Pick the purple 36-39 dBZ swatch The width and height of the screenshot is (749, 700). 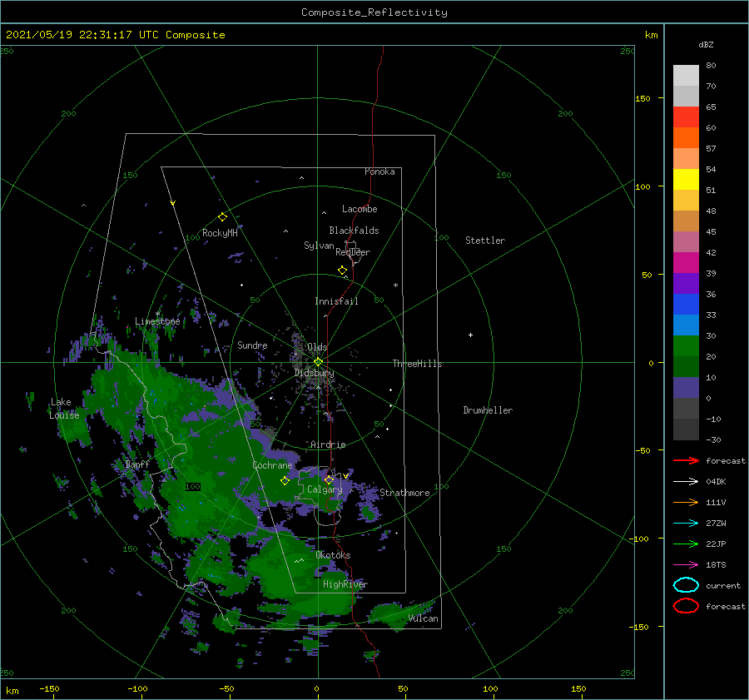tap(686, 283)
